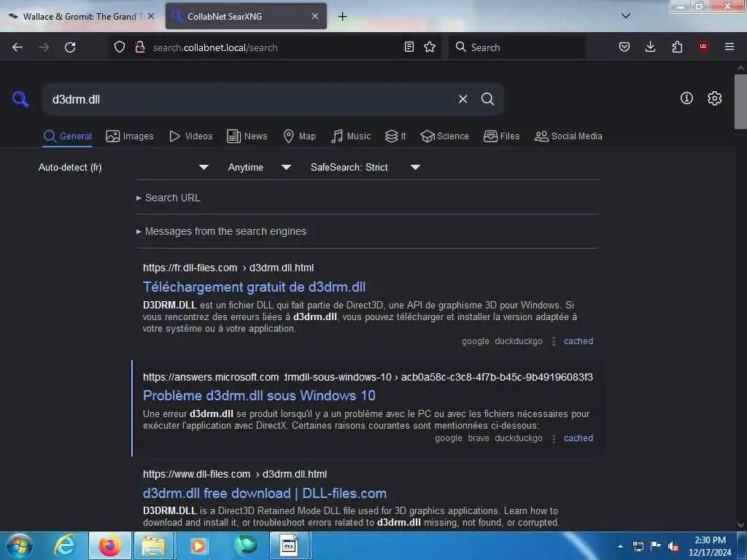Click the answers.microsoft.com result URL

pyautogui.click(x=368, y=377)
